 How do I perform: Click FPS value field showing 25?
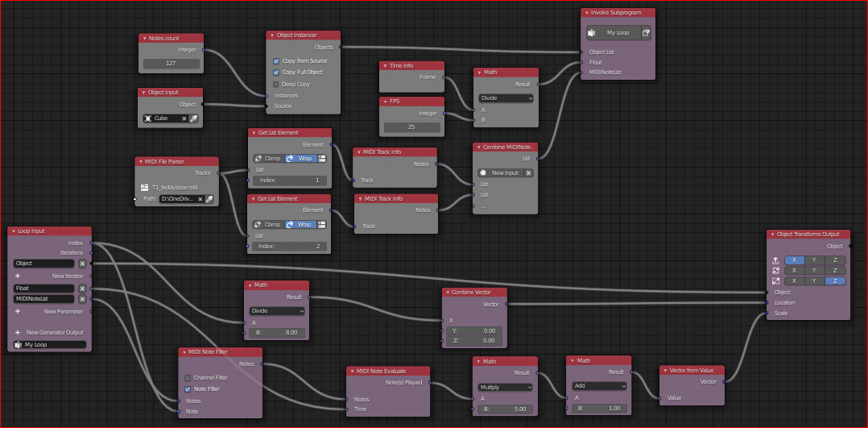pos(412,127)
